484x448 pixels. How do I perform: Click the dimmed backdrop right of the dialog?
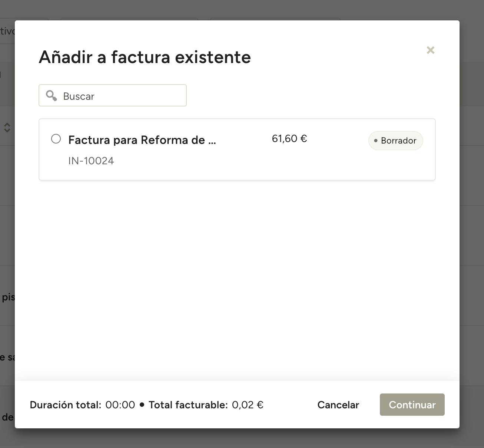tap(472, 223)
